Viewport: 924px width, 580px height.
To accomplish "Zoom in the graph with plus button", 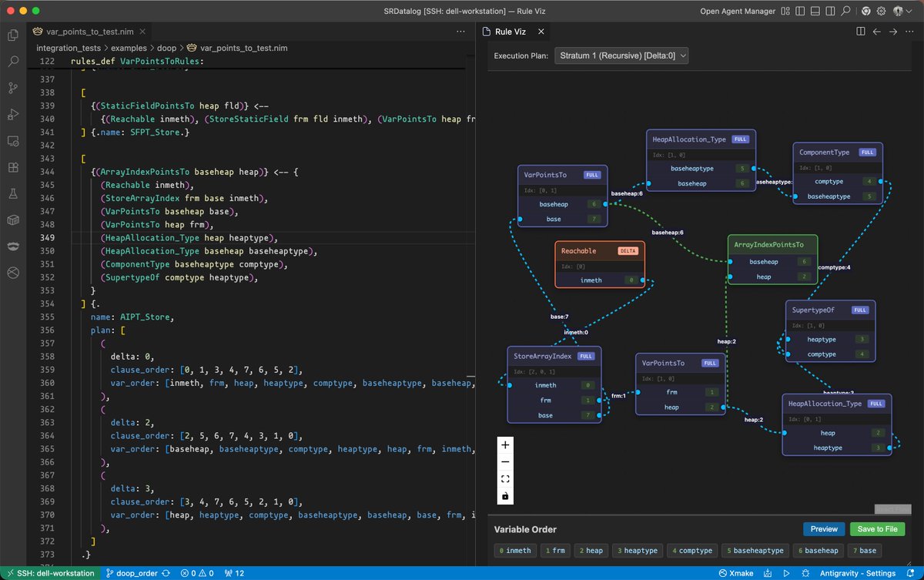I will click(x=505, y=445).
